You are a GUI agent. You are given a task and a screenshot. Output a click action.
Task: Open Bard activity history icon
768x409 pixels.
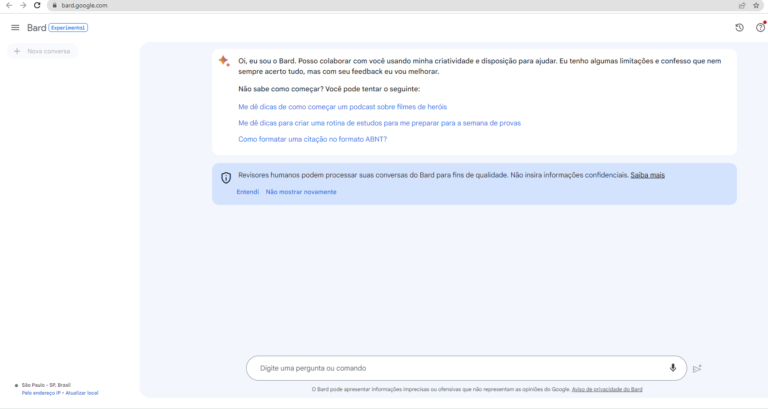click(740, 28)
